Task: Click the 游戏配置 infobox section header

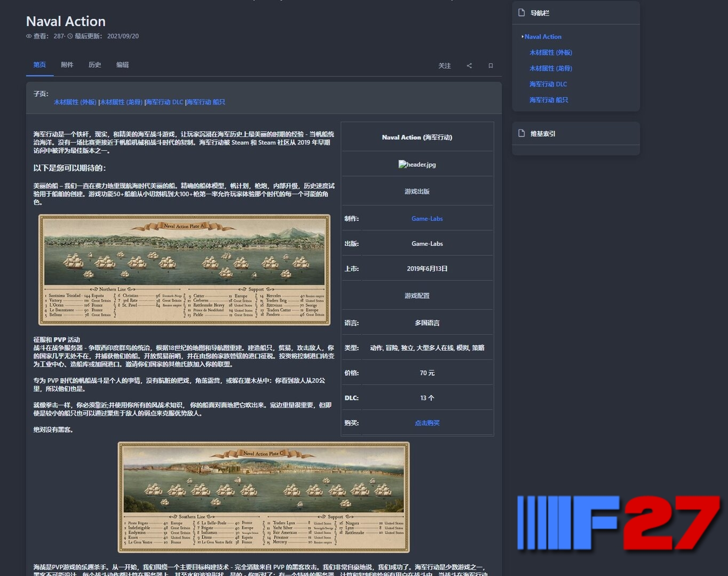Action: 417,295
